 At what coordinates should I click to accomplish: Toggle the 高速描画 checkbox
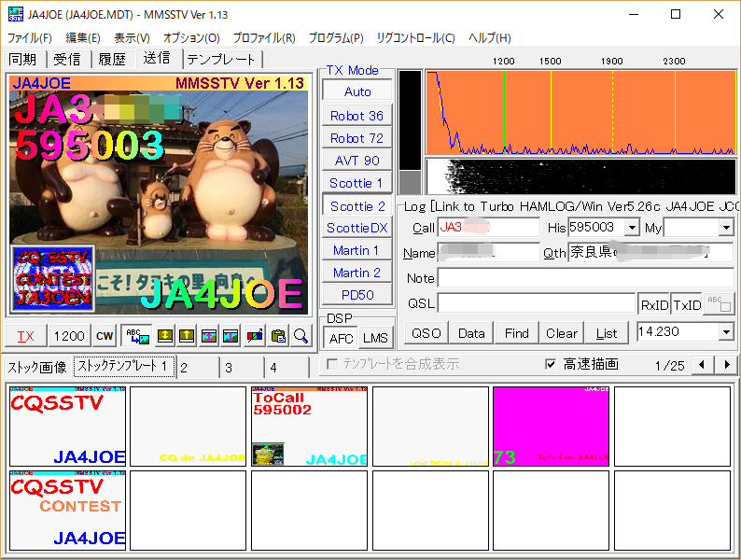[550, 364]
